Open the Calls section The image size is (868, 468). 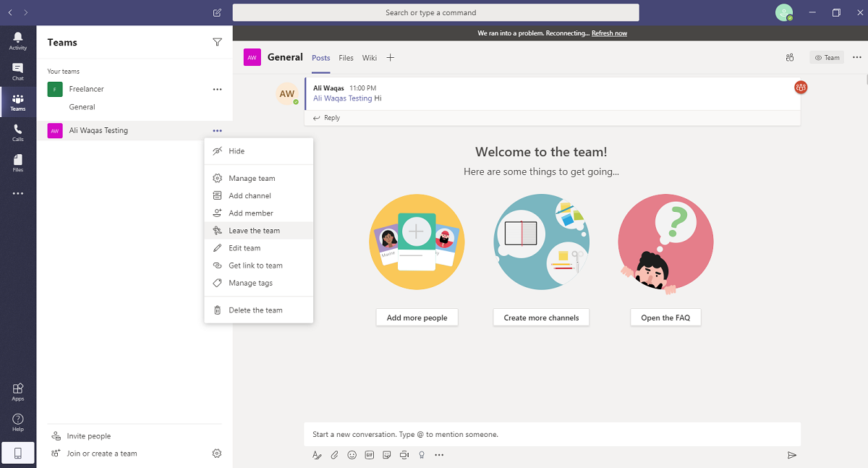click(x=18, y=132)
